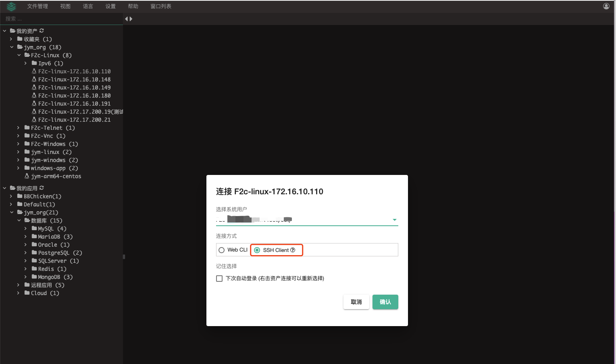Enable 下次自动登录 checkbox
616x364 pixels.
click(219, 278)
